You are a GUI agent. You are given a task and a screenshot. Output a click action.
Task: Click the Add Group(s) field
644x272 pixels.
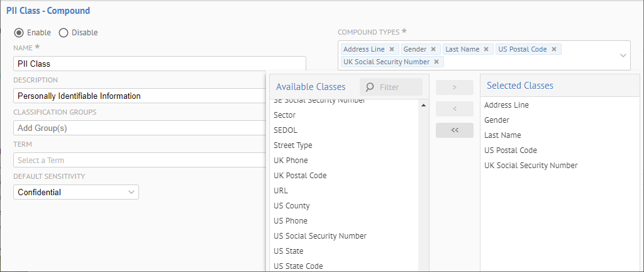coord(138,128)
